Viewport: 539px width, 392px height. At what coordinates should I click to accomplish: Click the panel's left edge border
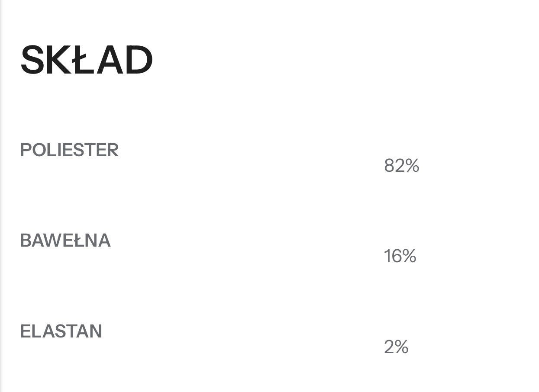[1, 196]
